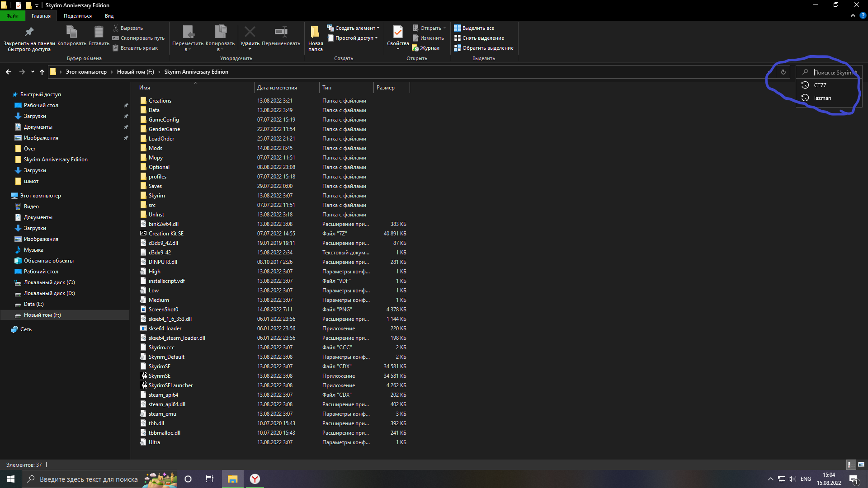Image resolution: width=868 pixels, height=488 pixels.
Task: Click the refresh icon beside address bar
Action: [x=783, y=72]
